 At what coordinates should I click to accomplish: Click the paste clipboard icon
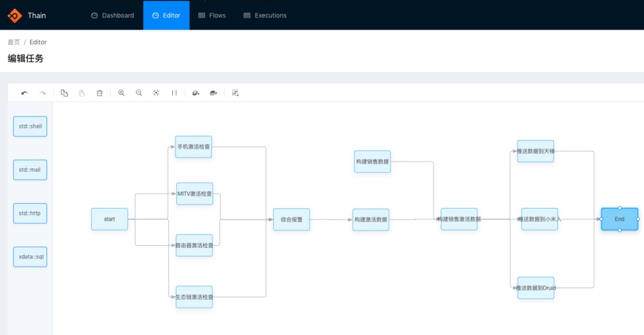tap(82, 93)
